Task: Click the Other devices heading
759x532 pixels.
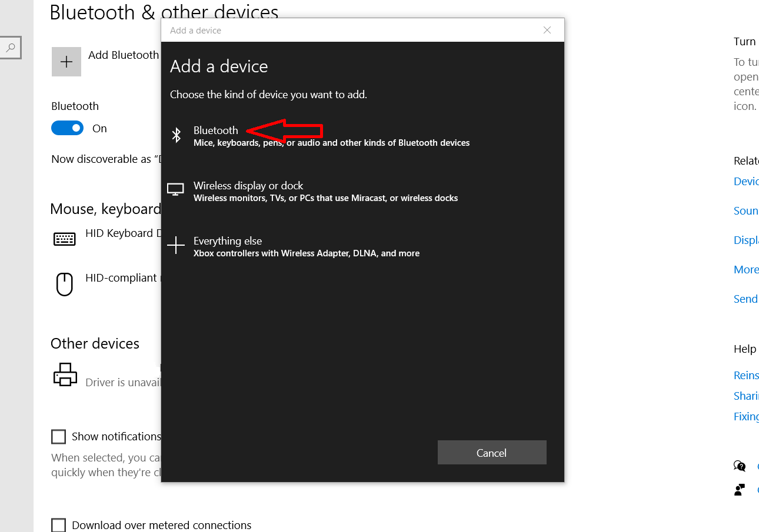Action: pyautogui.click(x=95, y=344)
